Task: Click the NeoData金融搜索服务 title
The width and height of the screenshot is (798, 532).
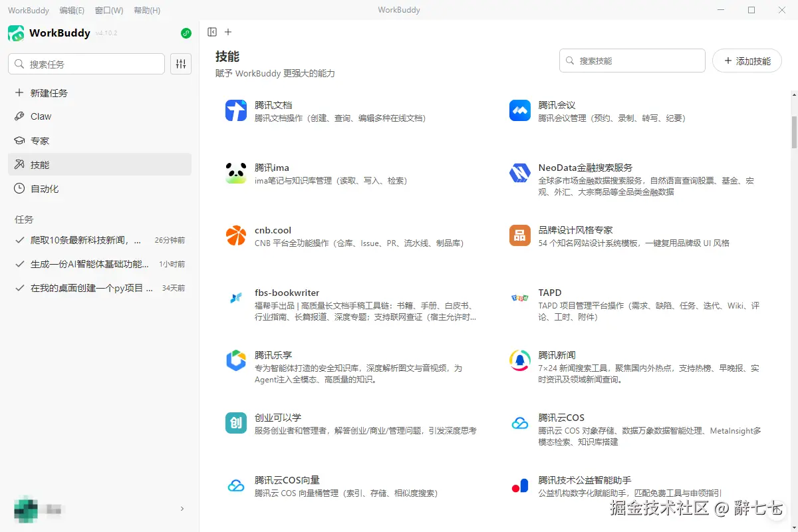Action: (x=586, y=168)
